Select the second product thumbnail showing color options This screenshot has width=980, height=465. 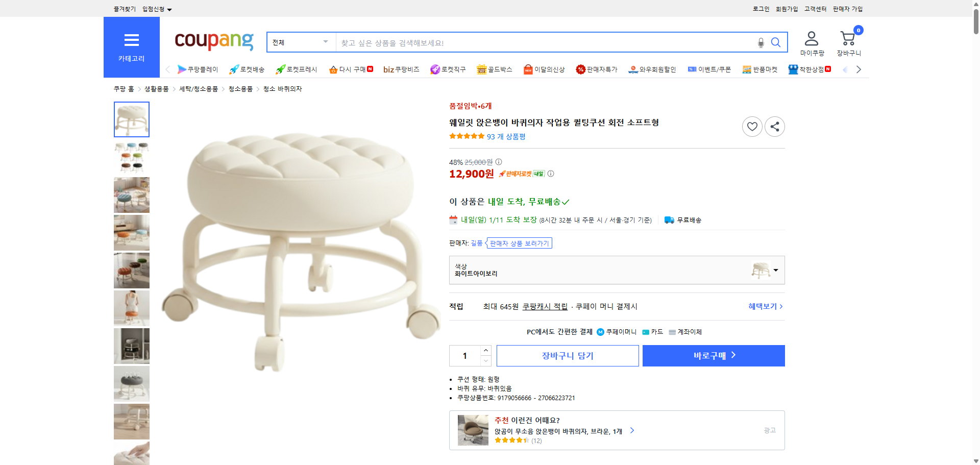(x=131, y=157)
